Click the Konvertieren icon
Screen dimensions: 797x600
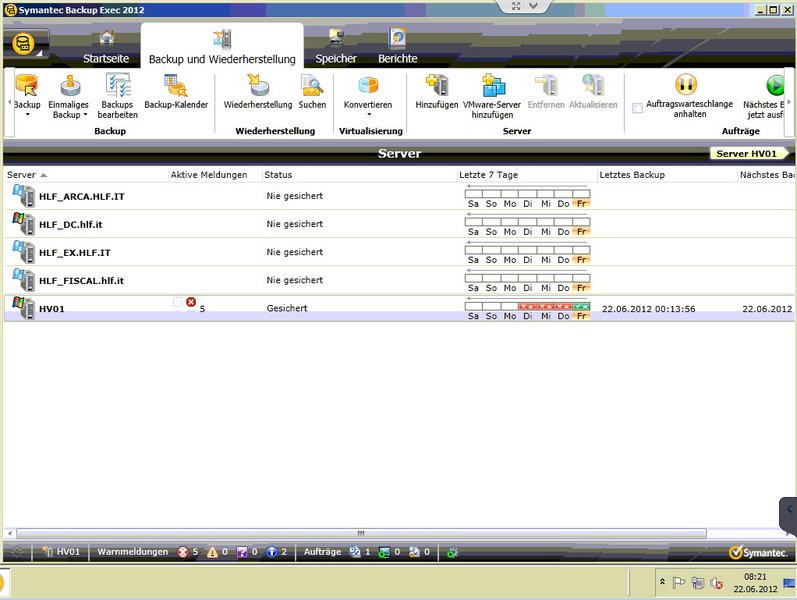[368, 85]
